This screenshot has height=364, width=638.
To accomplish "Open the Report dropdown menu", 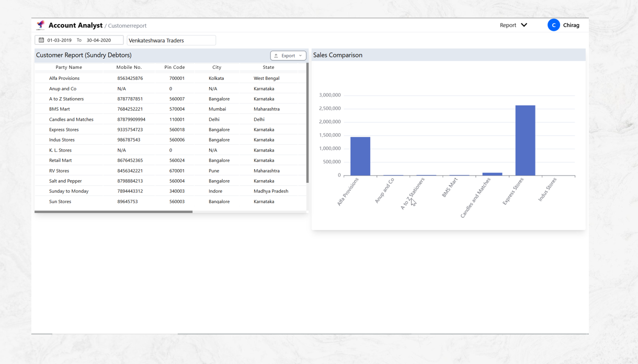I will coord(514,25).
